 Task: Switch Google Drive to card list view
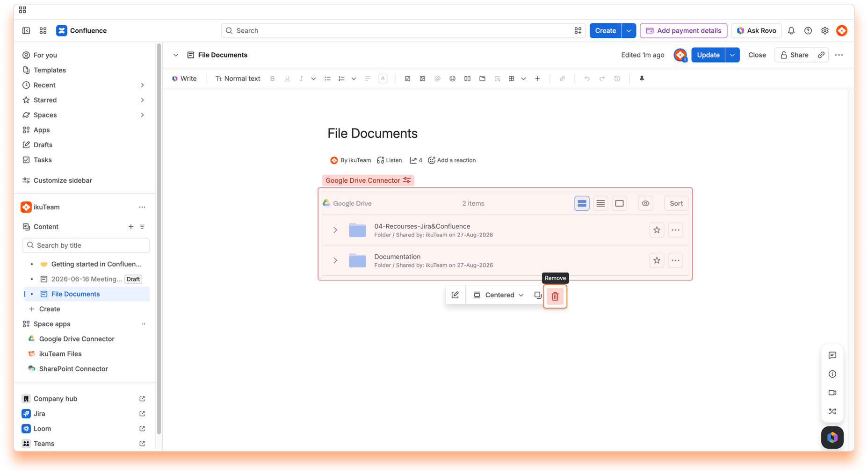coord(582,203)
